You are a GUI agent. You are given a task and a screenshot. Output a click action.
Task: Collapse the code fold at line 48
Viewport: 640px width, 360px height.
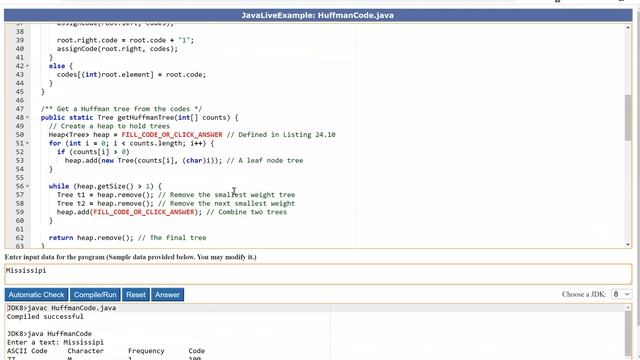point(27,118)
